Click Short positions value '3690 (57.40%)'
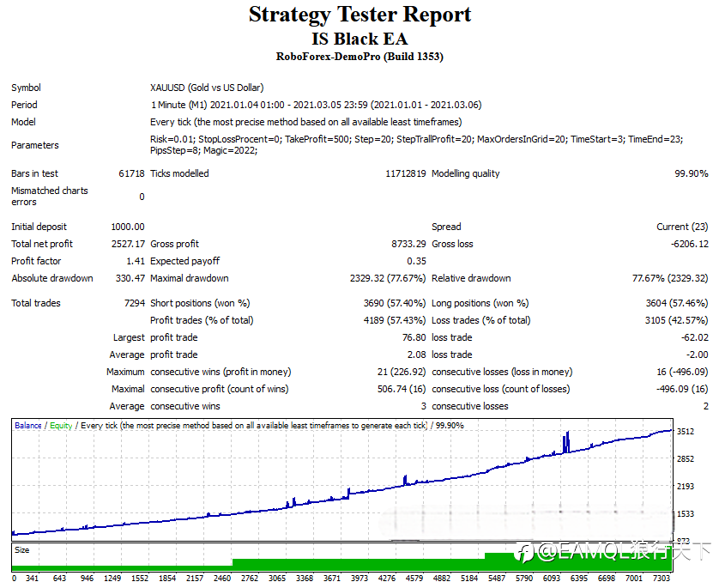This screenshot has height=588, width=719. [395, 303]
